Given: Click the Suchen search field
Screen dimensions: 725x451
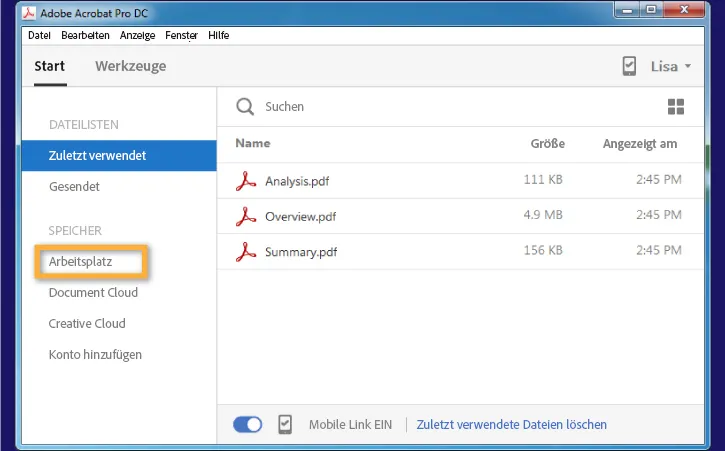Looking at the screenshot, I should [x=400, y=107].
